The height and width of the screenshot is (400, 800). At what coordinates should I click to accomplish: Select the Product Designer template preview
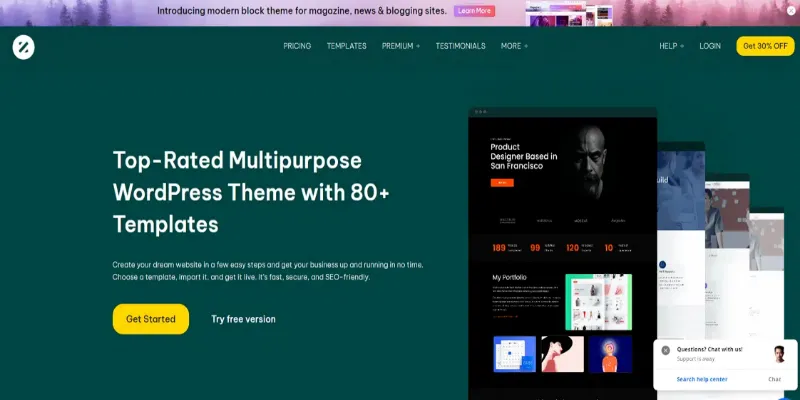point(562,254)
